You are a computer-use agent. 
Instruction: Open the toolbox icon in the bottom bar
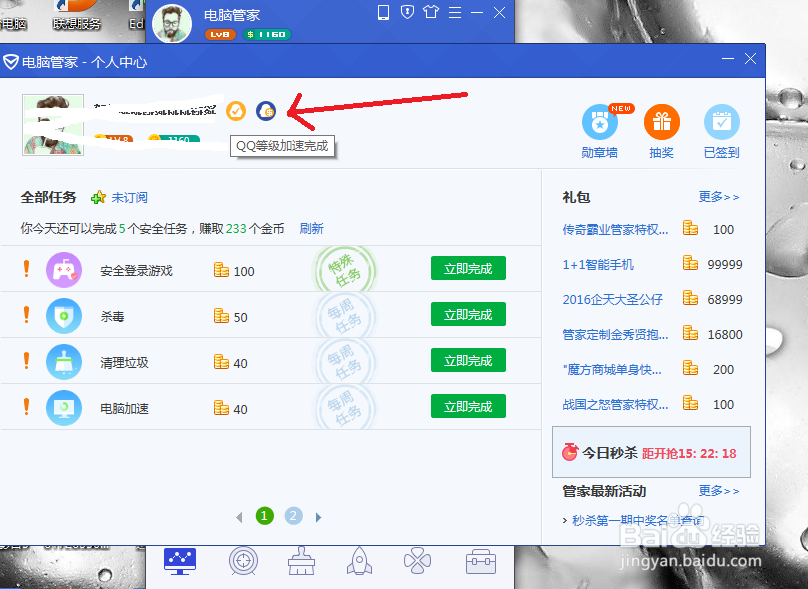tap(481, 561)
